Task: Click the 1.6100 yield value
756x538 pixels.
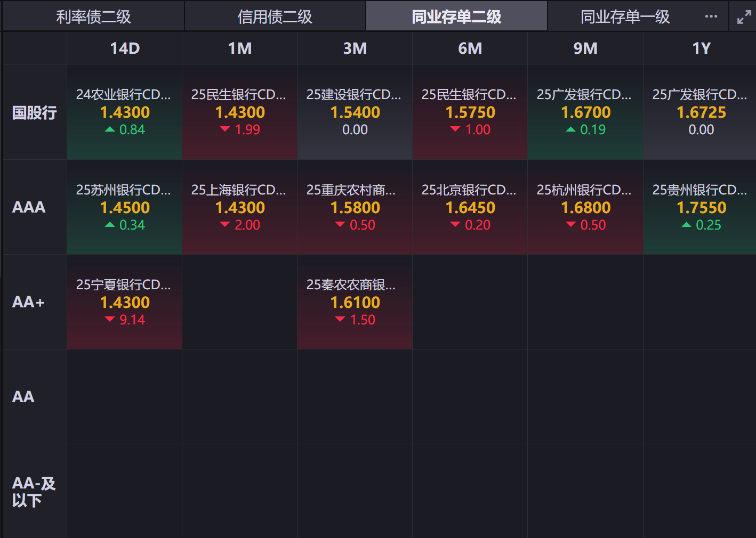Action: pyautogui.click(x=355, y=303)
